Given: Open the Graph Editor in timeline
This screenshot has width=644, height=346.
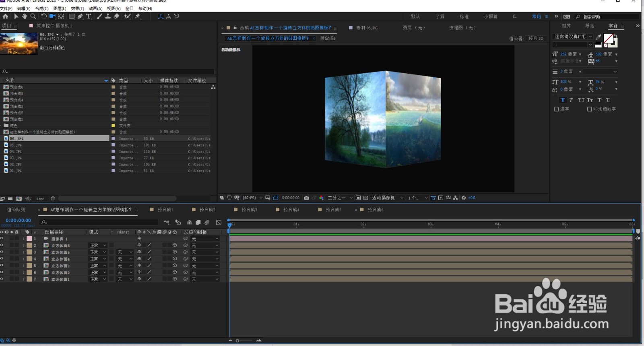Looking at the screenshot, I should coord(219,222).
